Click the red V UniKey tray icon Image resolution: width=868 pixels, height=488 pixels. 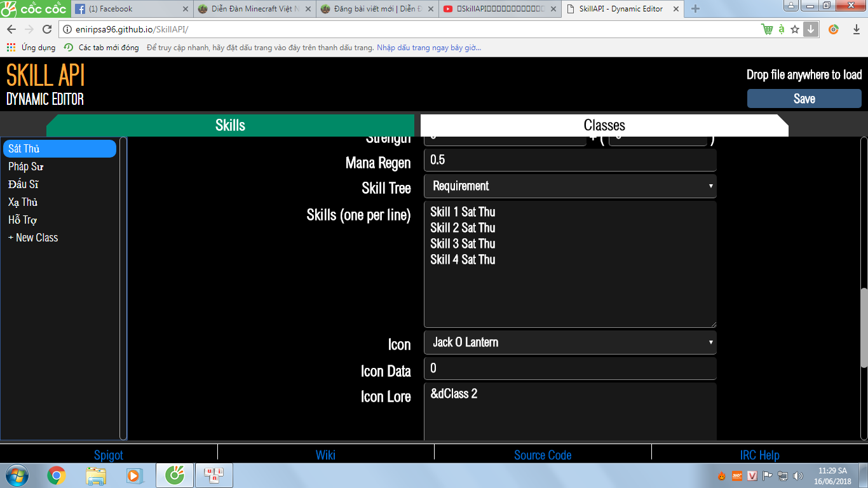[752, 476]
